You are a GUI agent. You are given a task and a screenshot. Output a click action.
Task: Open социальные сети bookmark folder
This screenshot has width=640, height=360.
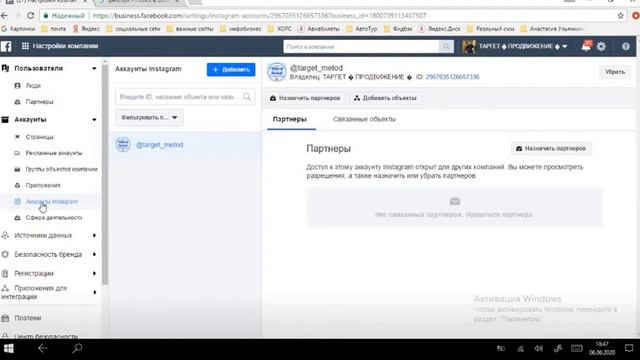tap(133, 29)
